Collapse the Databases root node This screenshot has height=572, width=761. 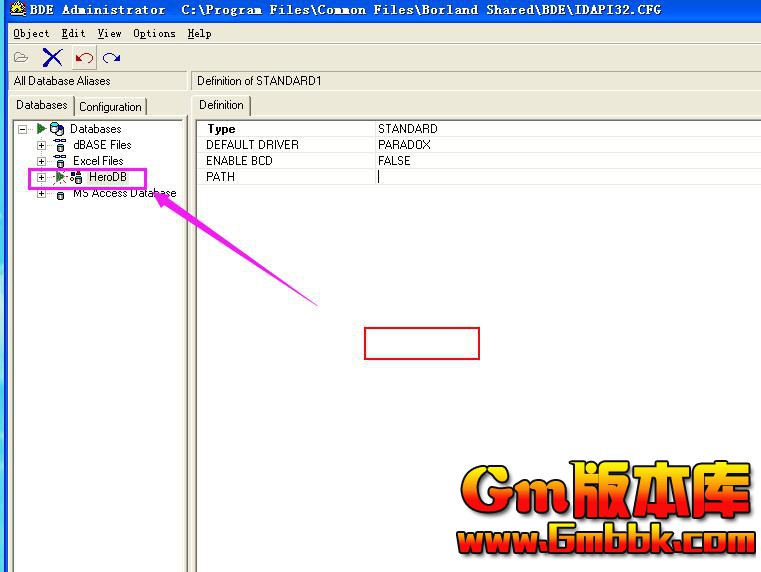(23, 129)
